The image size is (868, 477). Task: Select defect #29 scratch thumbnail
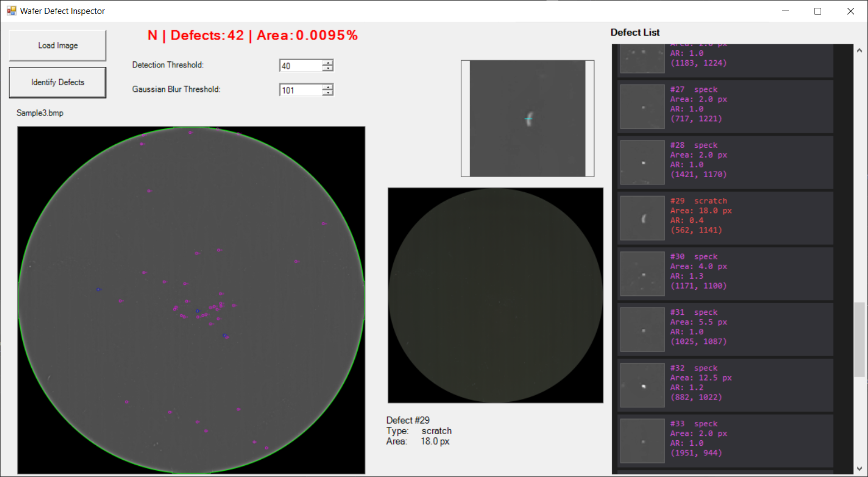pos(642,218)
